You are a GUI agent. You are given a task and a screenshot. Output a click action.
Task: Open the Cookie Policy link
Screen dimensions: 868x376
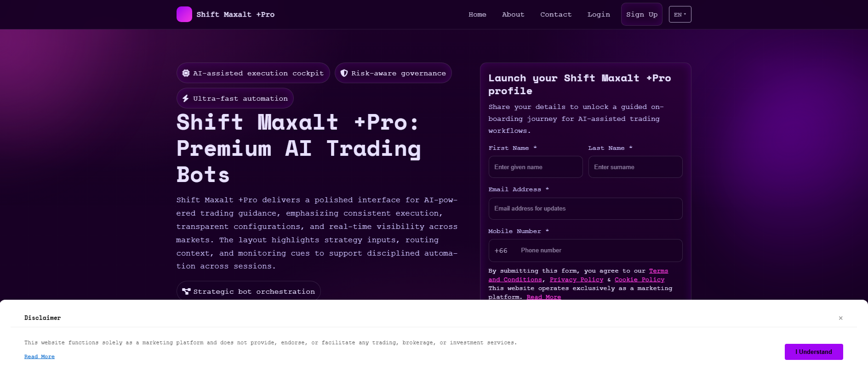[x=640, y=279]
